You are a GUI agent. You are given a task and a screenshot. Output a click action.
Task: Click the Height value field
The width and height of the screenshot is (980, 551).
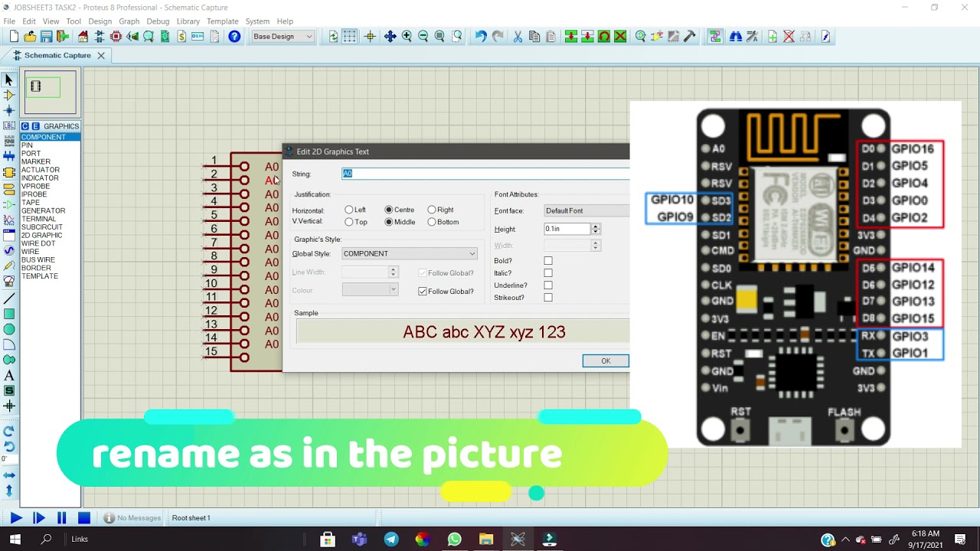pos(567,229)
